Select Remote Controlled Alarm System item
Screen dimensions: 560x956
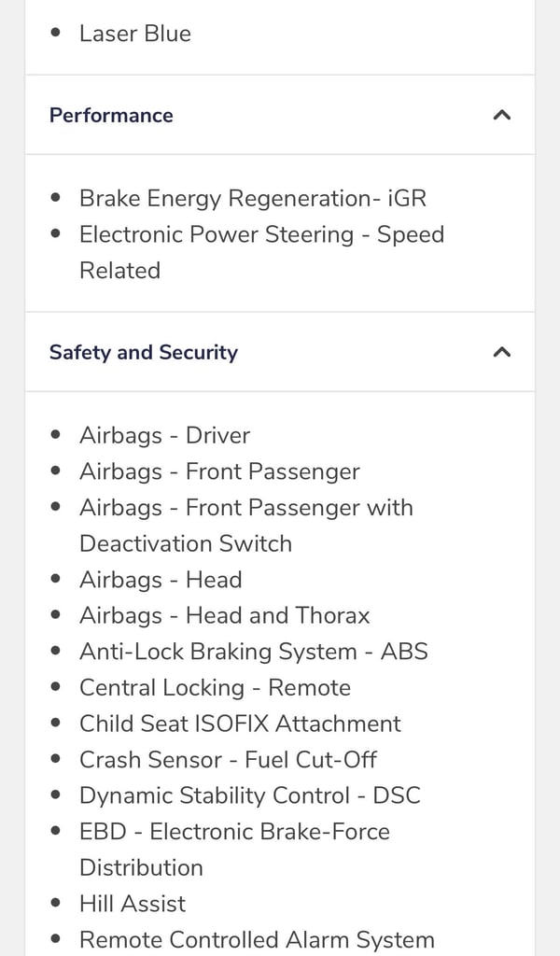pyautogui.click(x=258, y=939)
